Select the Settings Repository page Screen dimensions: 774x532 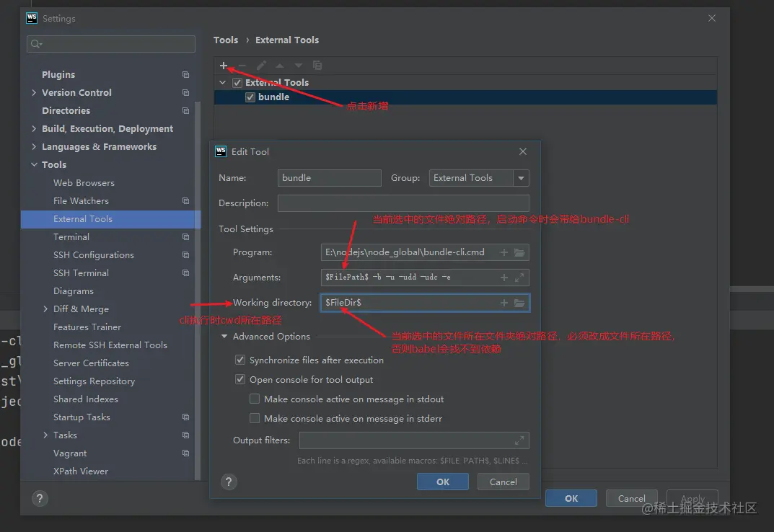pos(94,381)
